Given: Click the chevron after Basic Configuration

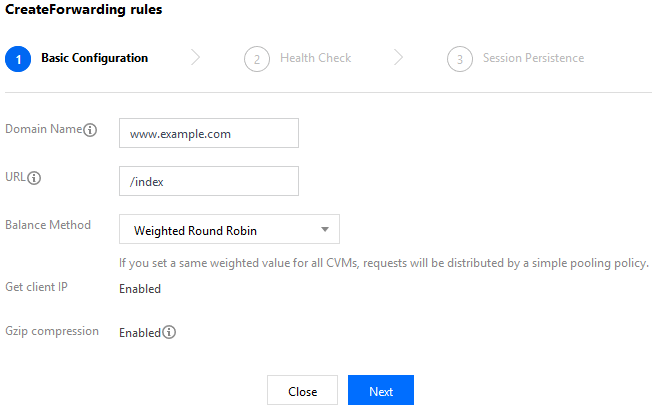Looking at the screenshot, I should pos(195,58).
